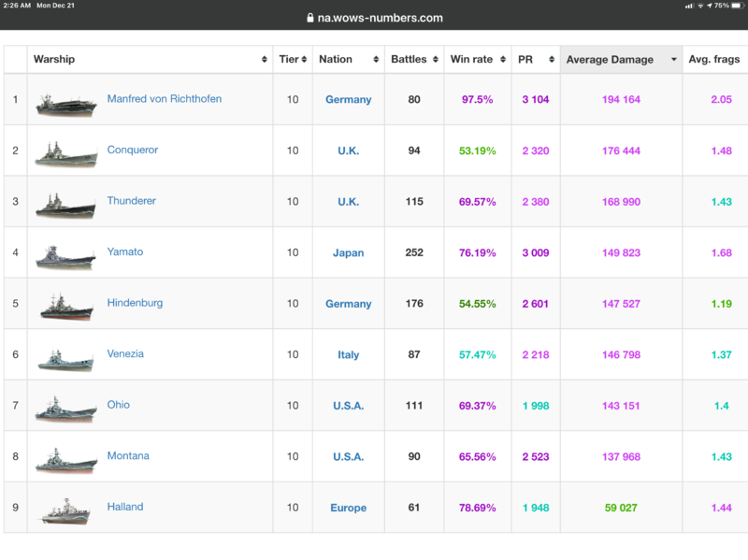
Task: Click the Yamato ship image
Action: tap(65, 255)
